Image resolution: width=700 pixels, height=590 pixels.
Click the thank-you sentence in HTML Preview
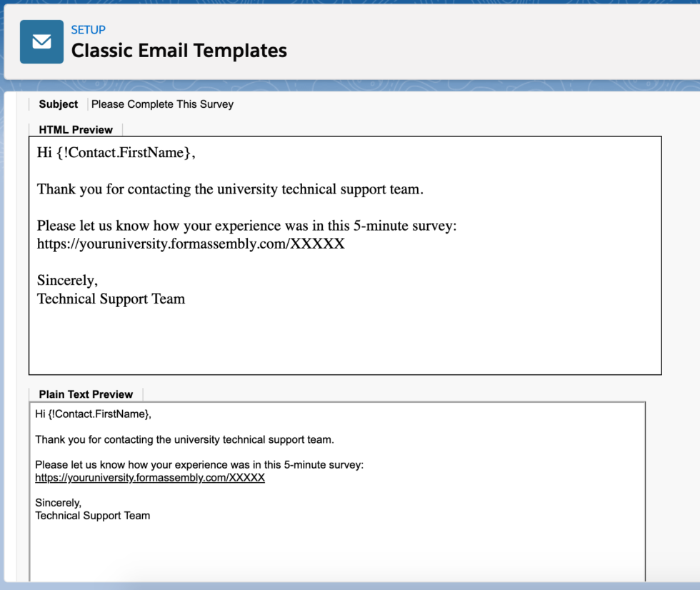pyautogui.click(x=230, y=189)
